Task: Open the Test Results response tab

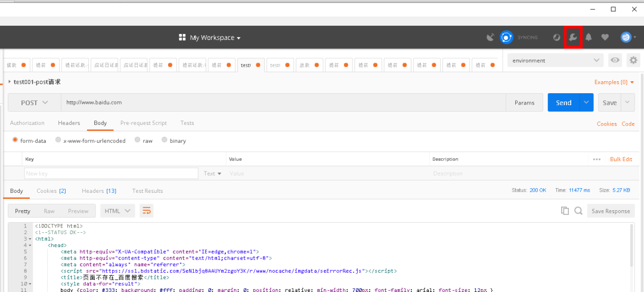Action: pyautogui.click(x=147, y=191)
